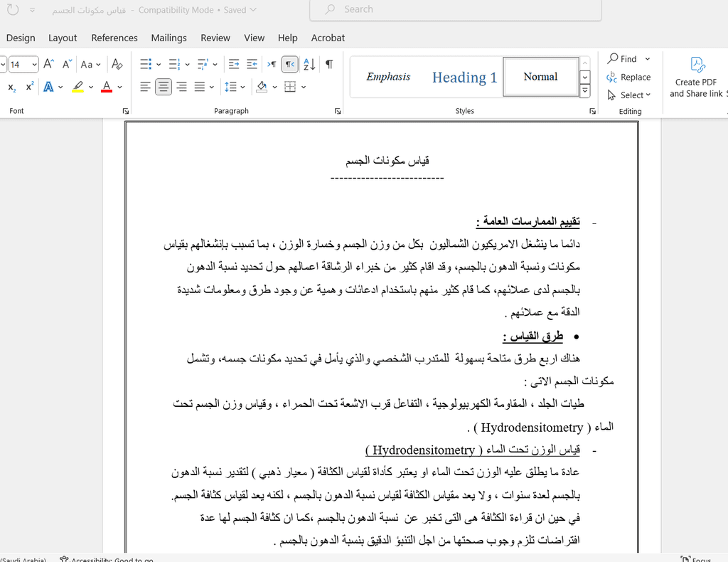Click the Focus mode icon in status bar
This screenshot has height=562, width=728.
685,559
